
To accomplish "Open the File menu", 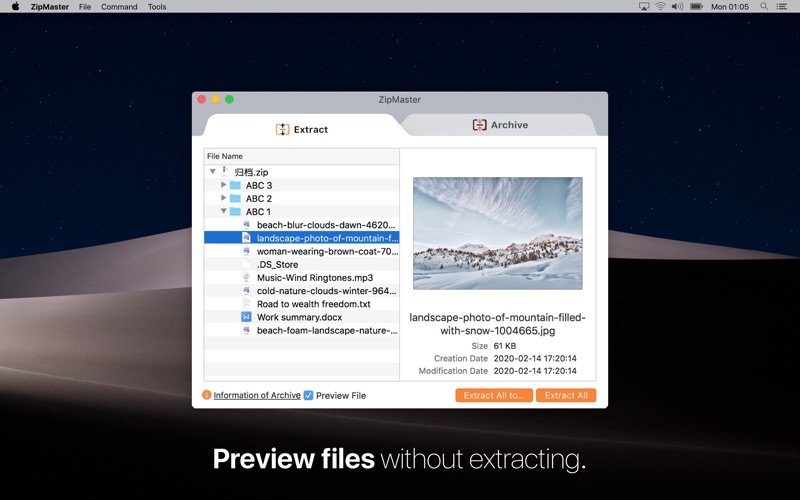I will 85,7.
